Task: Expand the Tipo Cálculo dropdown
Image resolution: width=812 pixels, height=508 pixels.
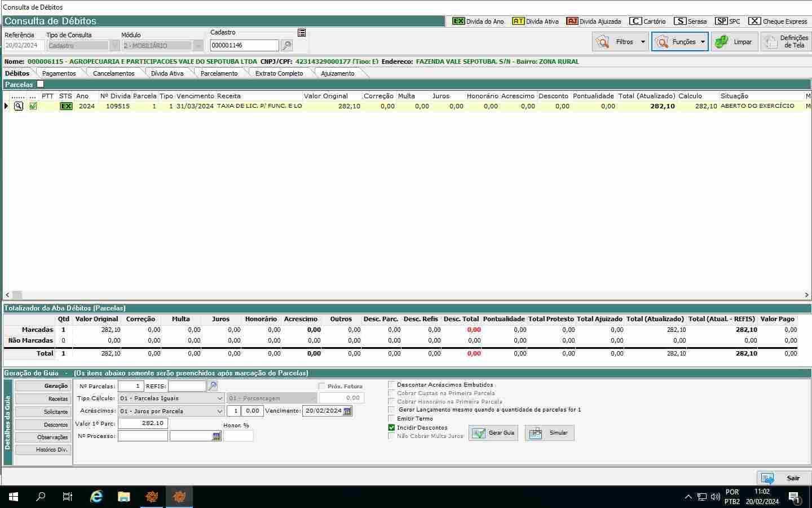Action: [220, 398]
